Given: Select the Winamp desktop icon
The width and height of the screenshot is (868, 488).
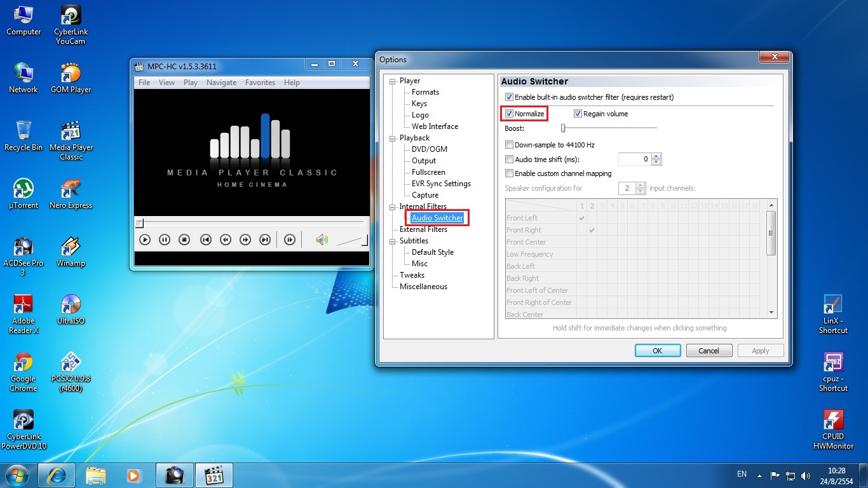Looking at the screenshot, I should tap(71, 252).
